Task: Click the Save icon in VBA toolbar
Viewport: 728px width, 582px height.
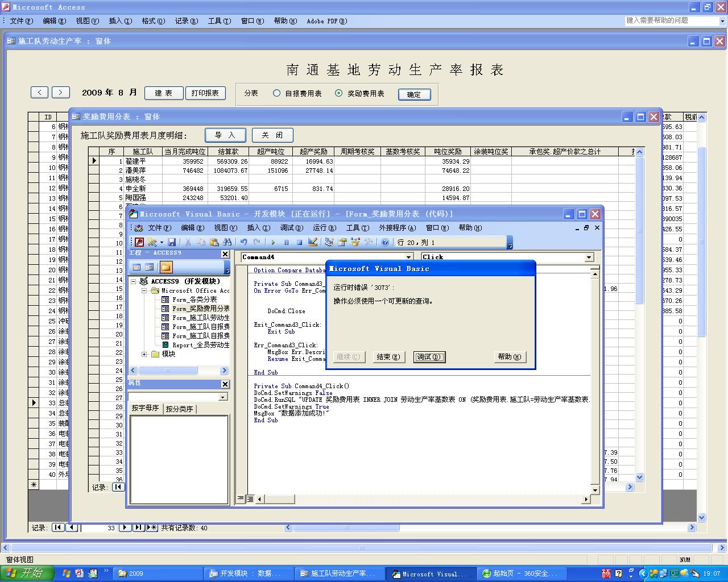Action: tap(172, 242)
